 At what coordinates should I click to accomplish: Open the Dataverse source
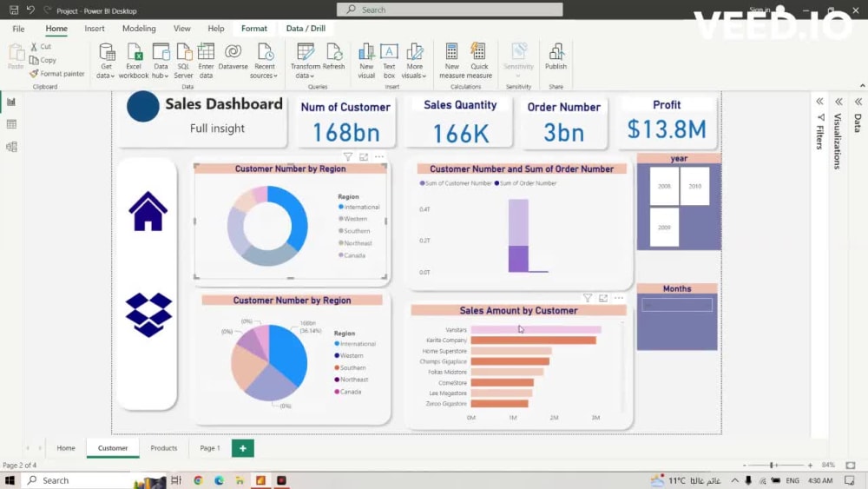pos(233,57)
